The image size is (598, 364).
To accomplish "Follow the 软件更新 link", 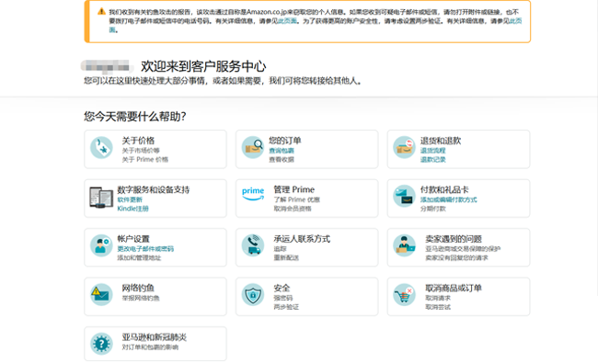I will coord(130,199).
